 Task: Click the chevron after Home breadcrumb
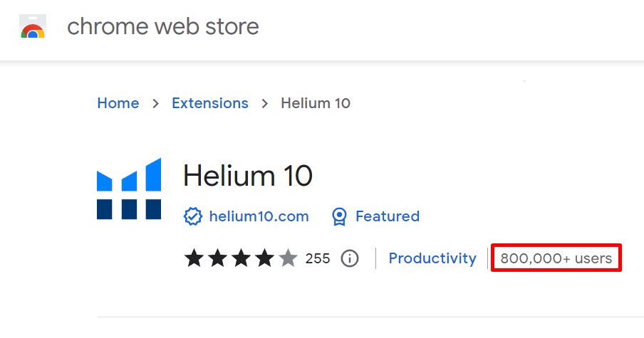pyautogui.click(x=155, y=104)
